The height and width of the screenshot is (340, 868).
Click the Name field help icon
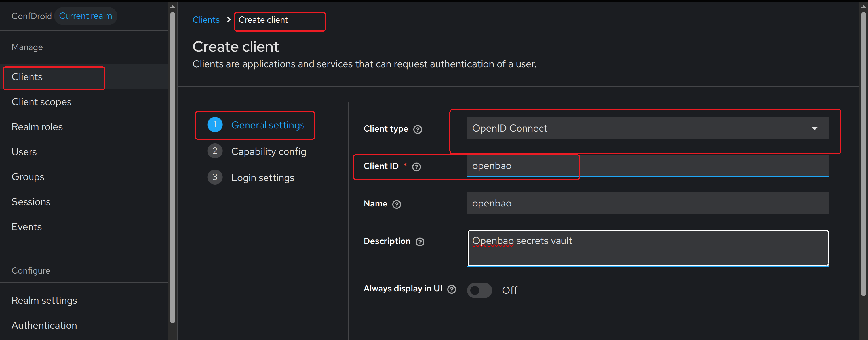tap(397, 205)
